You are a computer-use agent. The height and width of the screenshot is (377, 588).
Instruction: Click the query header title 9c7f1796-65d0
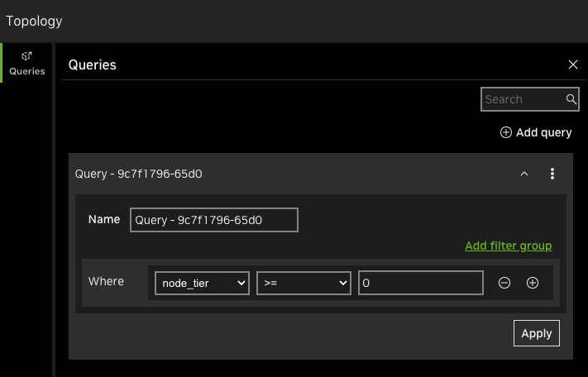pyautogui.click(x=139, y=174)
